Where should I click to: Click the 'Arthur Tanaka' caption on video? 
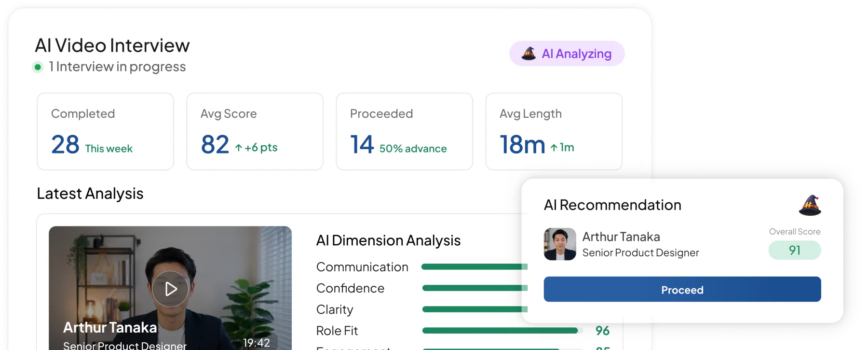click(x=110, y=327)
